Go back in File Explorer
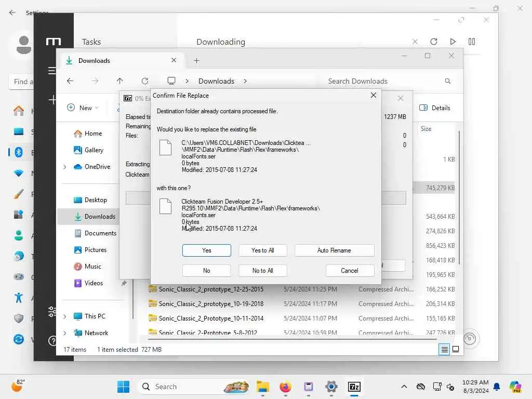 click(x=70, y=81)
